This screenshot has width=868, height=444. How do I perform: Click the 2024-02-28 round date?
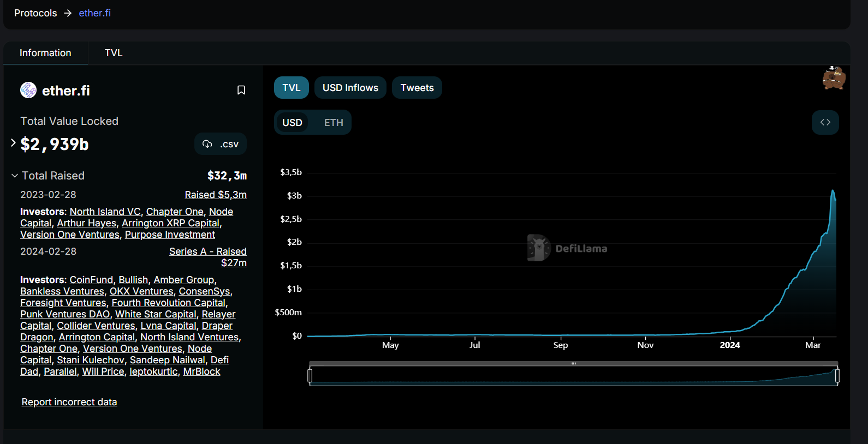tap(48, 251)
